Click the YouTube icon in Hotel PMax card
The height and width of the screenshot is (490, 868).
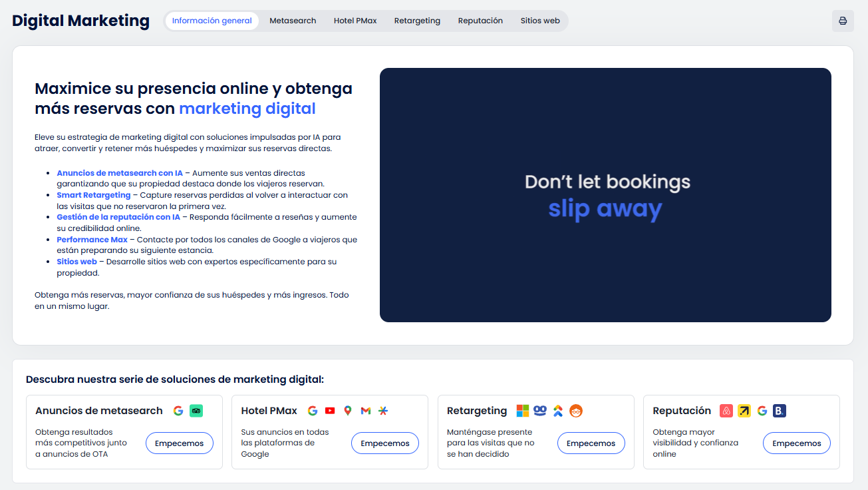330,411
